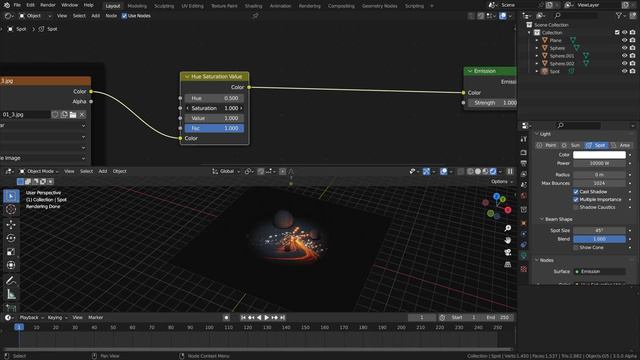The image size is (640, 360).
Task: Collapse the Light panel
Action: [537, 134]
